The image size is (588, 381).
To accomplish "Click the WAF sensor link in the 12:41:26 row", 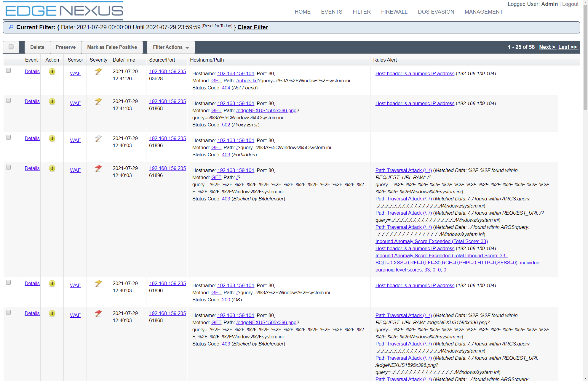I will tap(75, 73).
